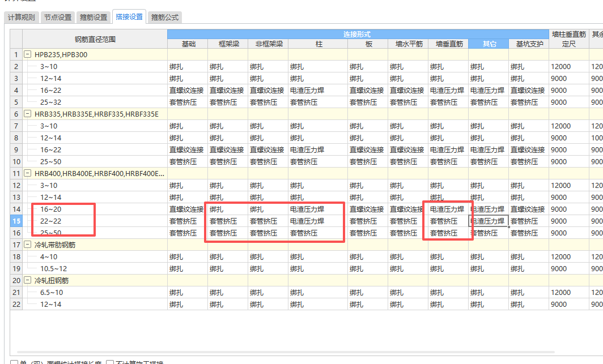Image resolution: width=603 pixels, height=364 pixels.
Task: Collapse the 冷轧扭钢筋 group
Action: pos(27,280)
